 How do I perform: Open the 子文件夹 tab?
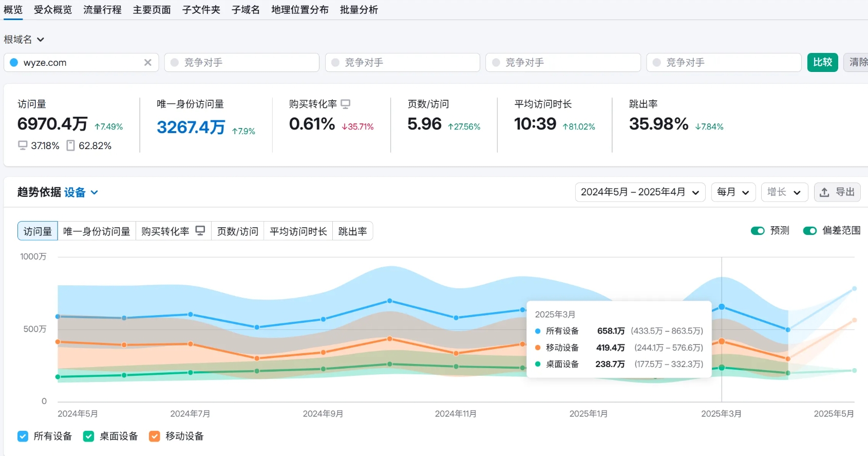(201, 10)
